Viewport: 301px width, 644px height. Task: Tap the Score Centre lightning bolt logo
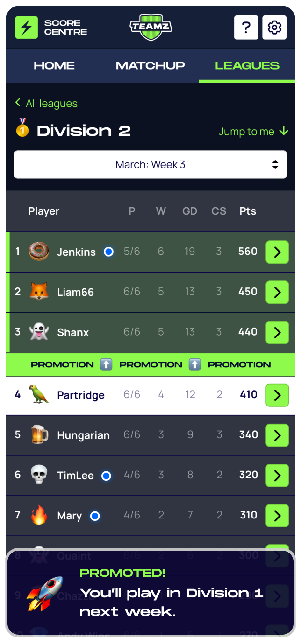(x=27, y=28)
